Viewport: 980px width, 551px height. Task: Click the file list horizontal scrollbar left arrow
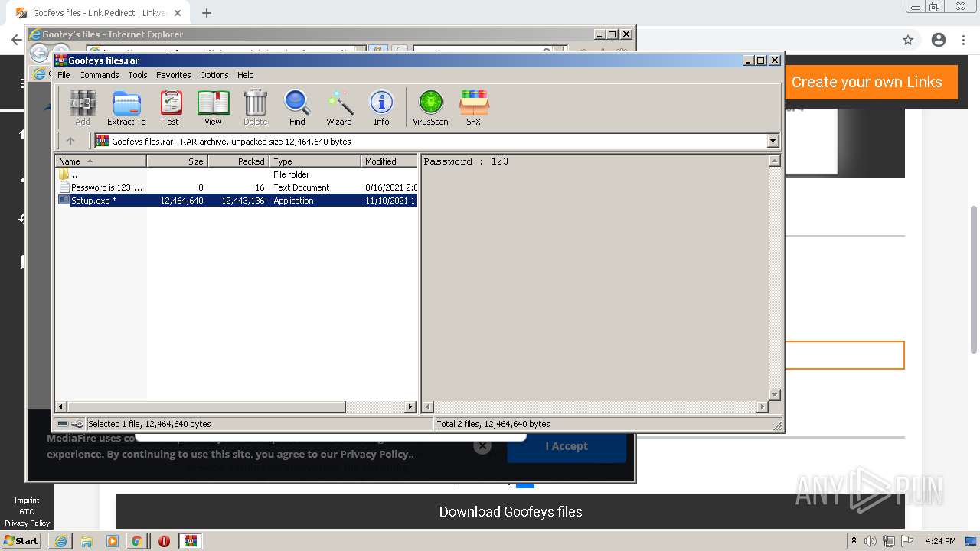[x=62, y=407]
